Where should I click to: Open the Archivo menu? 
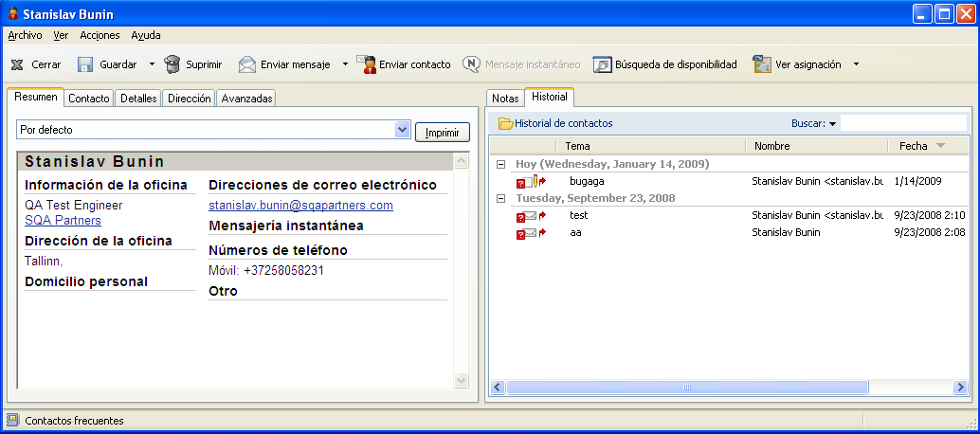point(25,36)
